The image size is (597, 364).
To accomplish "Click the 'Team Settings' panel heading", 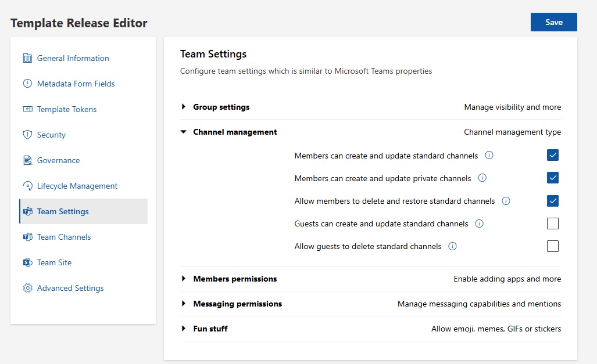I will (x=213, y=54).
